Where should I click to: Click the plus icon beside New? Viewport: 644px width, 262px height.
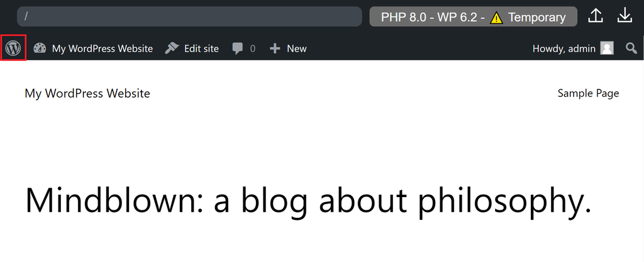tap(275, 48)
